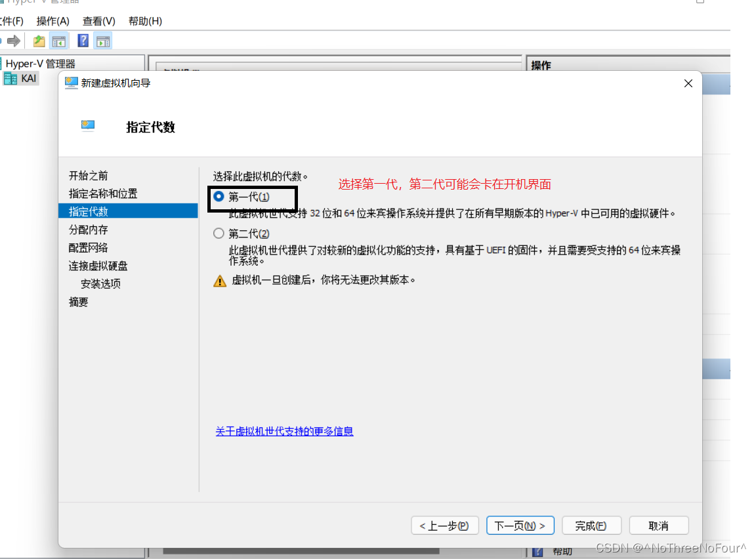The width and height of the screenshot is (756, 559).
Task: Select the second generation (第二代) radio button
Action: pos(219,233)
